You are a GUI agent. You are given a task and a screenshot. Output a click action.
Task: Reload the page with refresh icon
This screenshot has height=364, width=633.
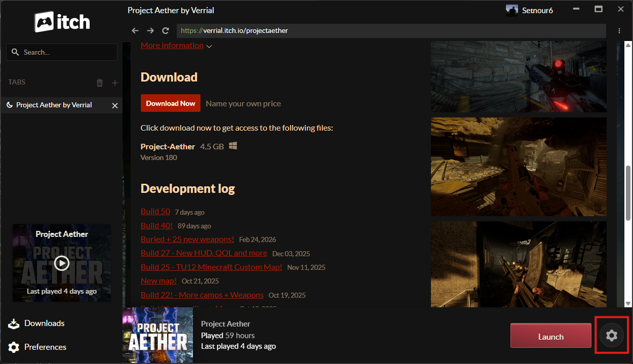(x=166, y=30)
